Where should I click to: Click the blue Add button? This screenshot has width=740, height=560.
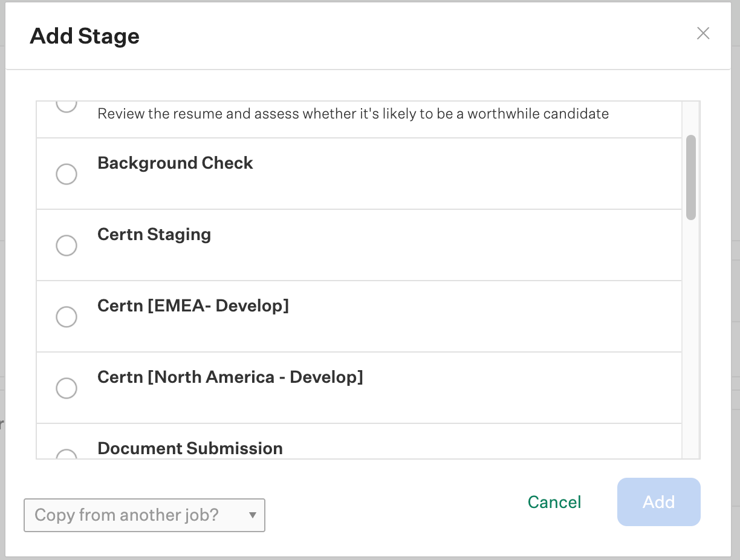coord(658,502)
